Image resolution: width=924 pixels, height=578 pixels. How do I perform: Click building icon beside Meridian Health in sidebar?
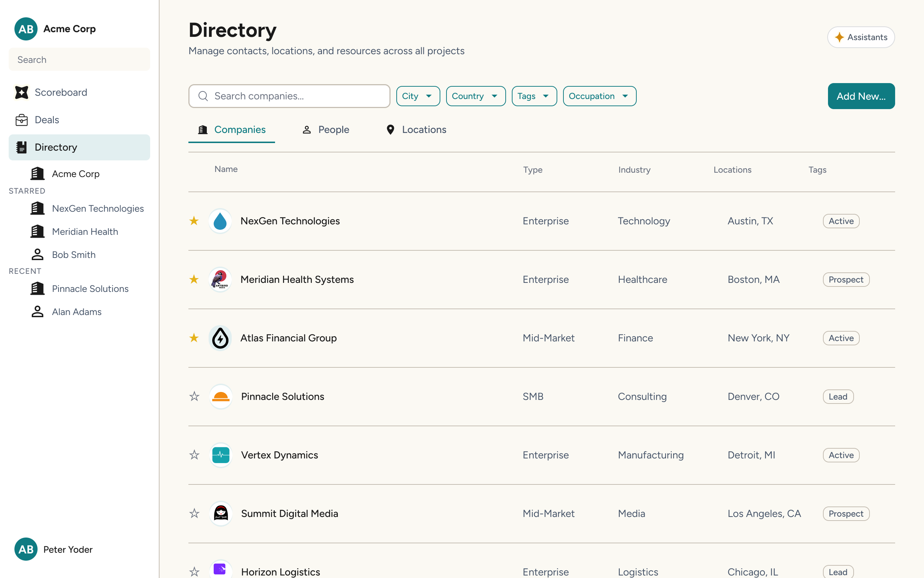pos(38,231)
